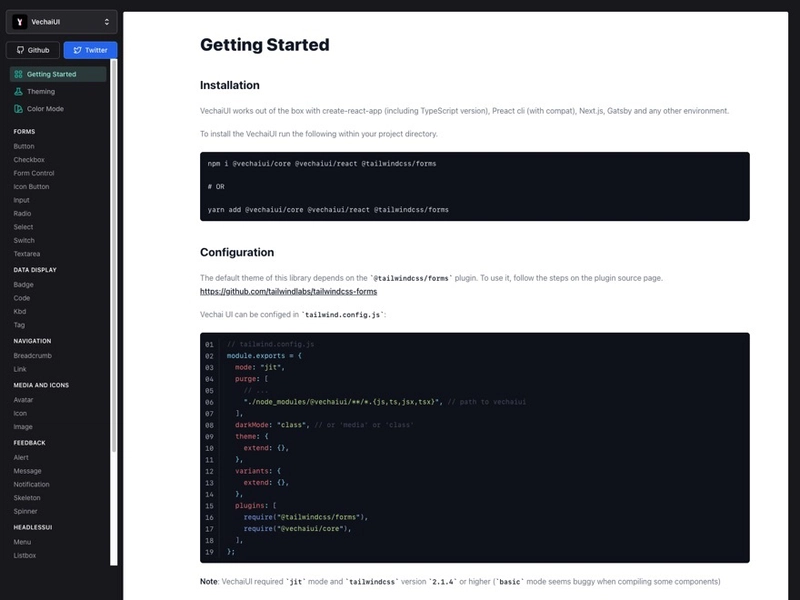
Task: Open the VechaiUI project switcher dropdown
Action: click(x=61, y=22)
